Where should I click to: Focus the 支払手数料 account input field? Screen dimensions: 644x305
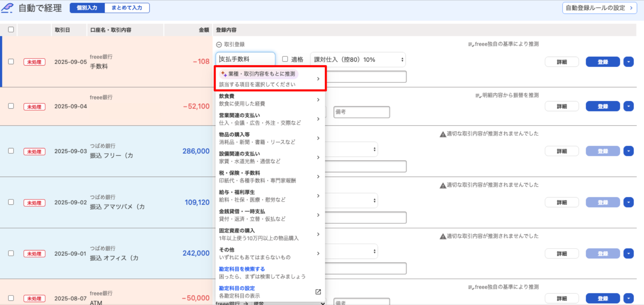pos(245,59)
